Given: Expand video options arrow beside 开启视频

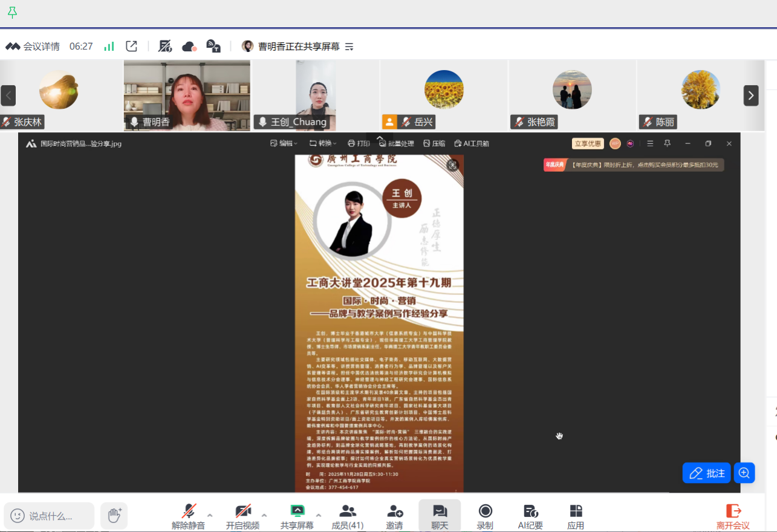Looking at the screenshot, I should pos(264,515).
